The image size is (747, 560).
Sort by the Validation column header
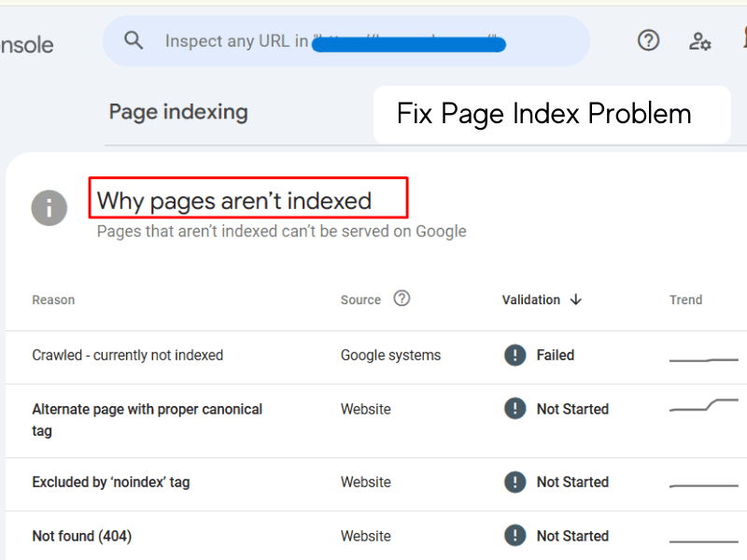coord(530,300)
